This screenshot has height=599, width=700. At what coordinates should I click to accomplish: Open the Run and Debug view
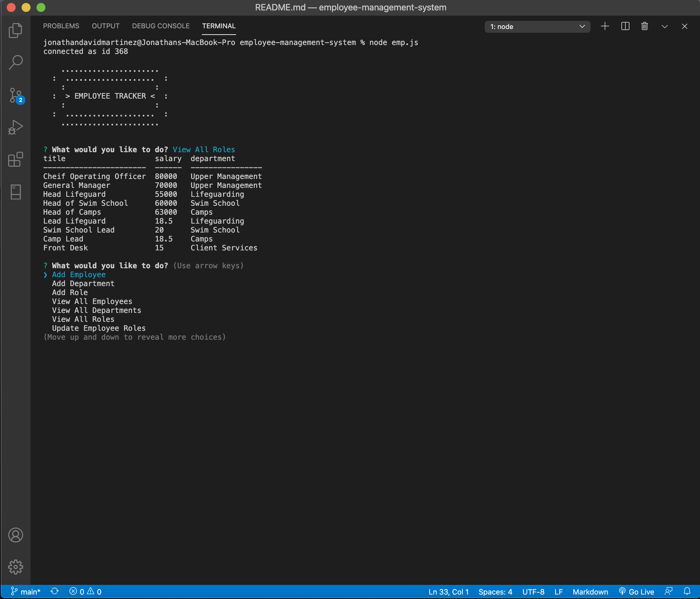[x=15, y=127]
